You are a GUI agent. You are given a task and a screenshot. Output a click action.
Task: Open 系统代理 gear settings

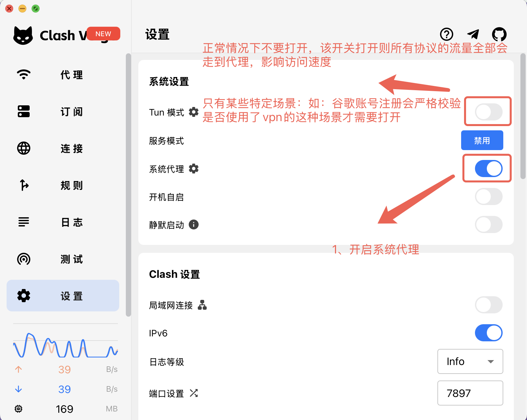tap(194, 169)
